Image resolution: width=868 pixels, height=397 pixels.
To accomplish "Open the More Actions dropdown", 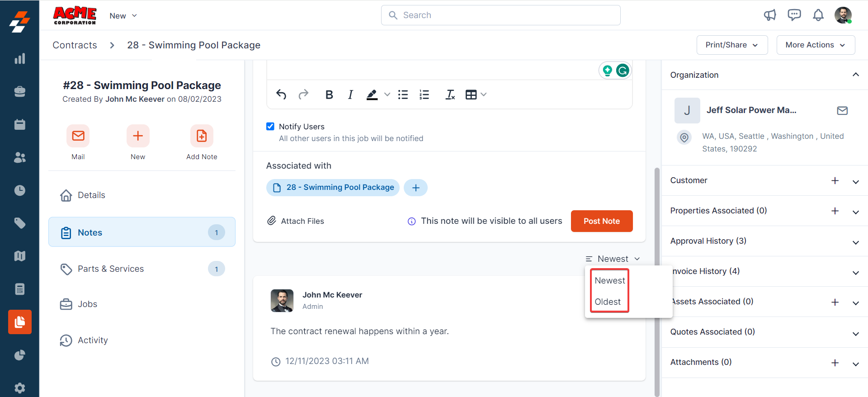I will [x=815, y=45].
